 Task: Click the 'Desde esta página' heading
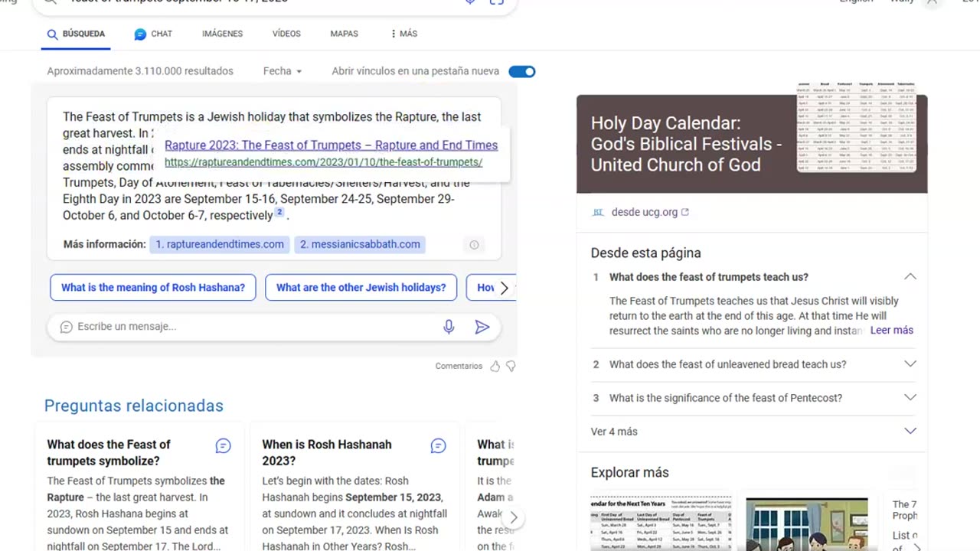tap(646, 253)
